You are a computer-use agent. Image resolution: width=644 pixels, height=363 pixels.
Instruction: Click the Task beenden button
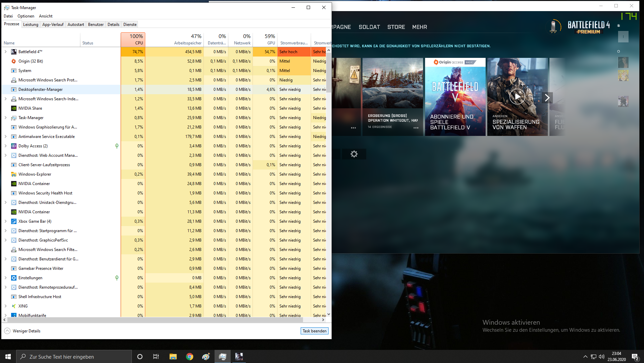tap(314, 331)
